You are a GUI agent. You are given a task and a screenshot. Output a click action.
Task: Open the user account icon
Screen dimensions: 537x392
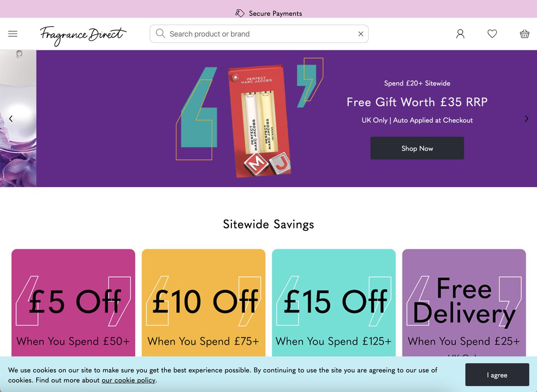[x=460, y=34]
